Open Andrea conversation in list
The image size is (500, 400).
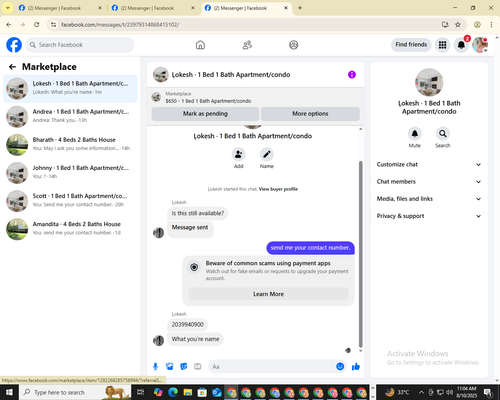coord(70,116)
